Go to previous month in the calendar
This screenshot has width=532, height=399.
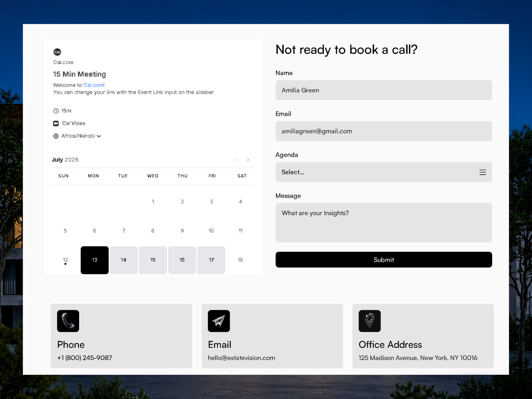coord(235,160)
